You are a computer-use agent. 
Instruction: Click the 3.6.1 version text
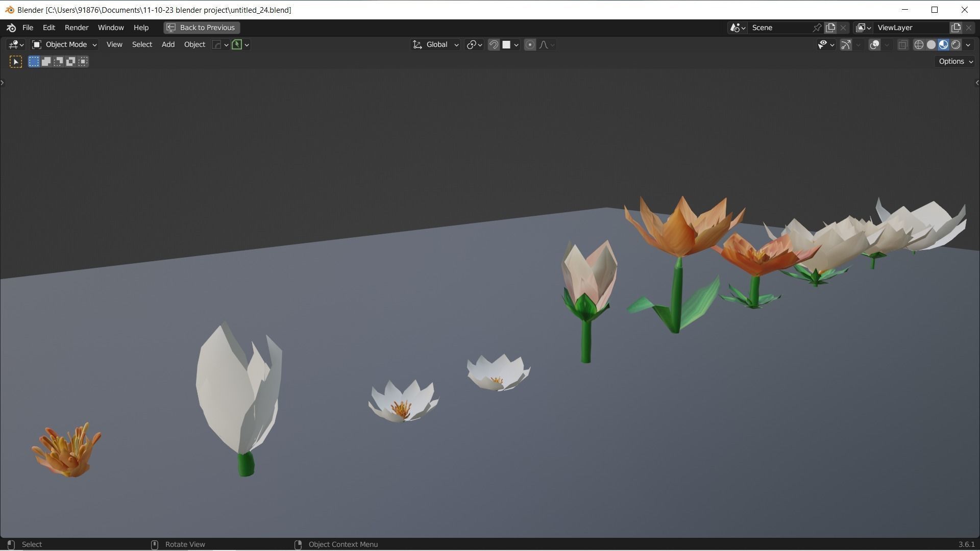[x=966, y=544]
